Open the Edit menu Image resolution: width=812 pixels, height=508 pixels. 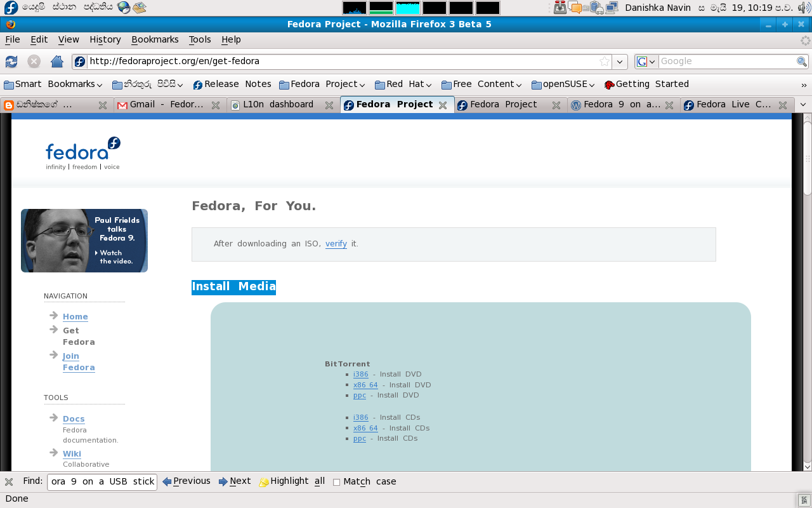(39, 39)
